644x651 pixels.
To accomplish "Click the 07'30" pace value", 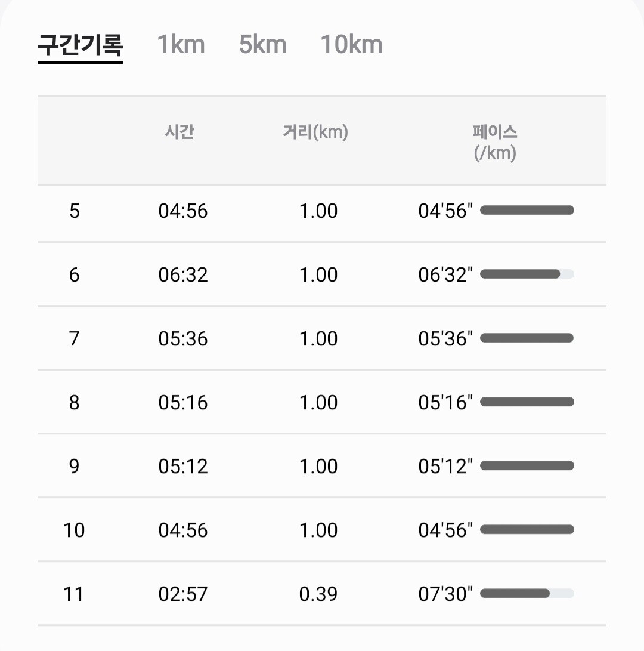I will tap(445, 594).
